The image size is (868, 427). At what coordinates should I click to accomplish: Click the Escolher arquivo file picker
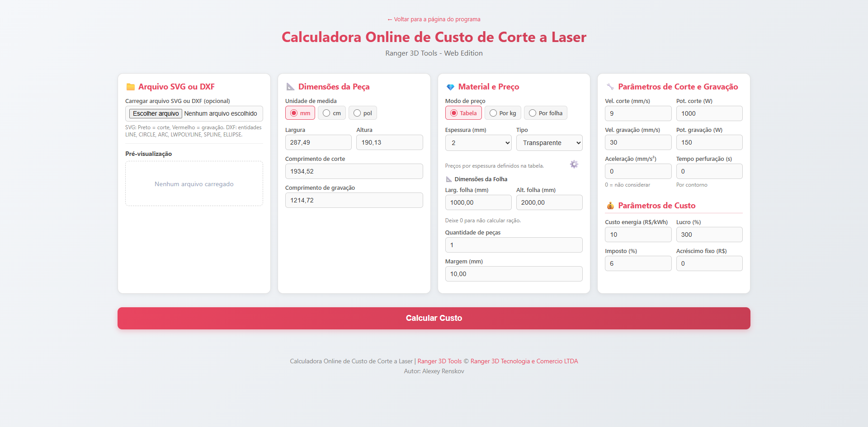(155, 113)
